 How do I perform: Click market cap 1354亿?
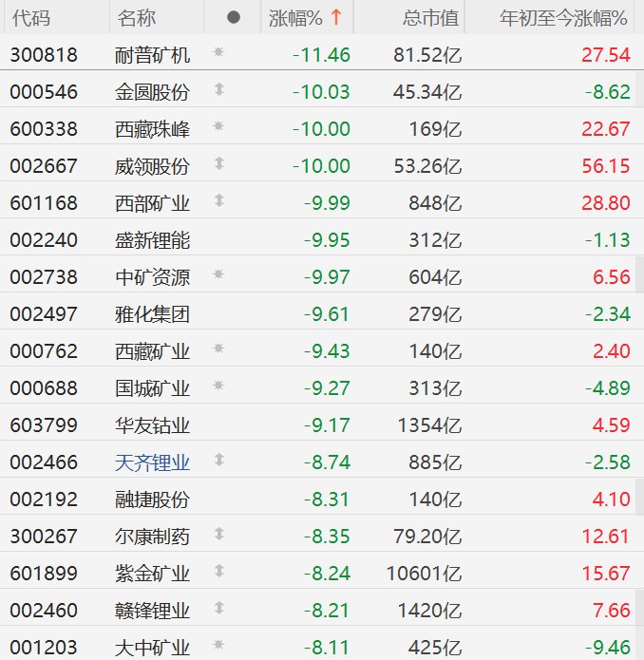pyautogui.click(x=429, y=425)
